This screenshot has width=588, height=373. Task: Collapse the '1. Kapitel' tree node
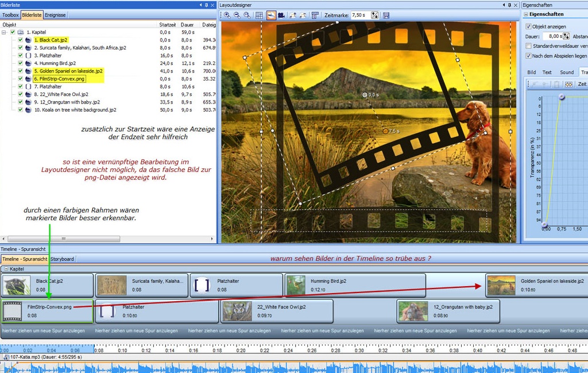4,32
